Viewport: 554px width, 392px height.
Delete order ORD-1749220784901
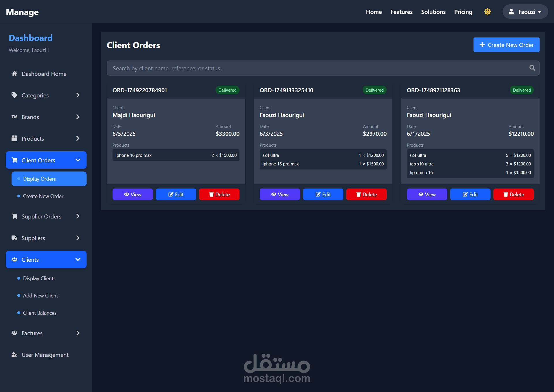219,194
